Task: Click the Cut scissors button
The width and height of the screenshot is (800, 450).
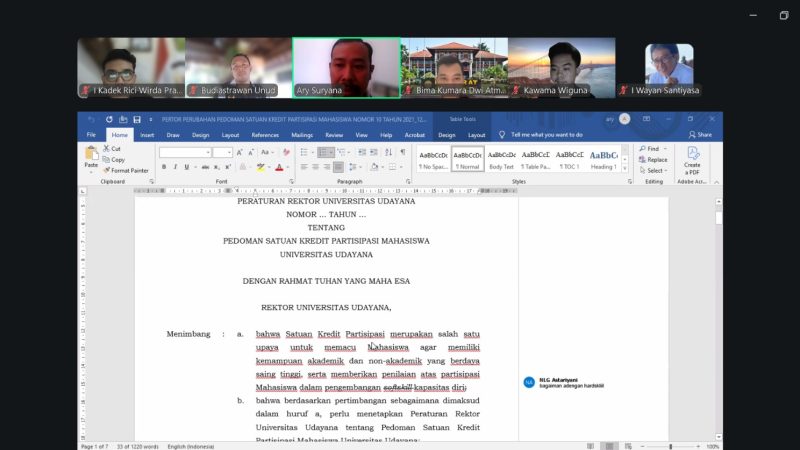Action: (112, 148)
